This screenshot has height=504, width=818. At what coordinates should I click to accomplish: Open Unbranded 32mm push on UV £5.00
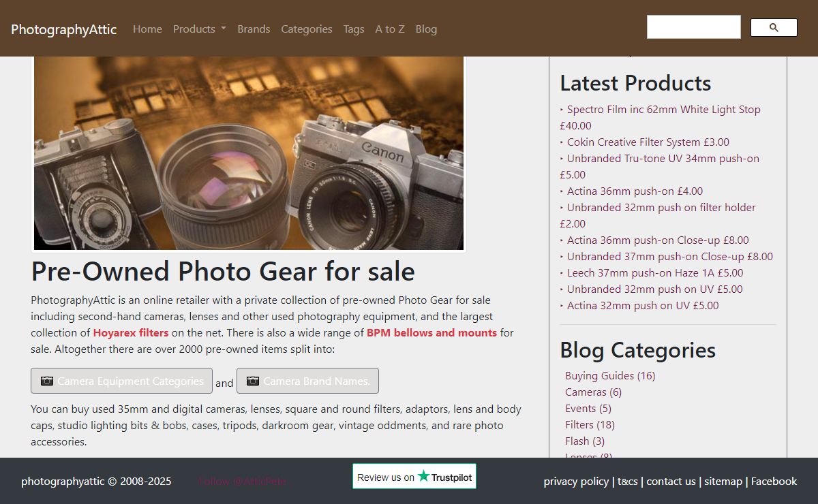pos(655,289)
